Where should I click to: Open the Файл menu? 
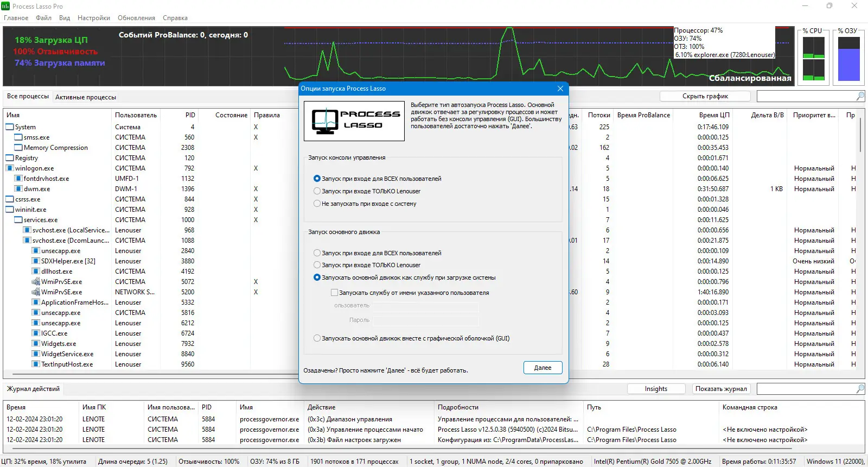pyautogui.click(x=44, y=18)
